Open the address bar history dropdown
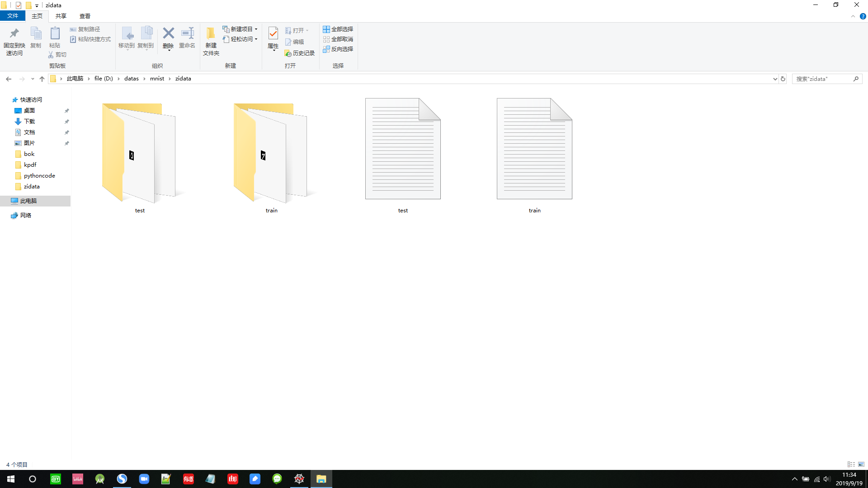 click(775, 79)
